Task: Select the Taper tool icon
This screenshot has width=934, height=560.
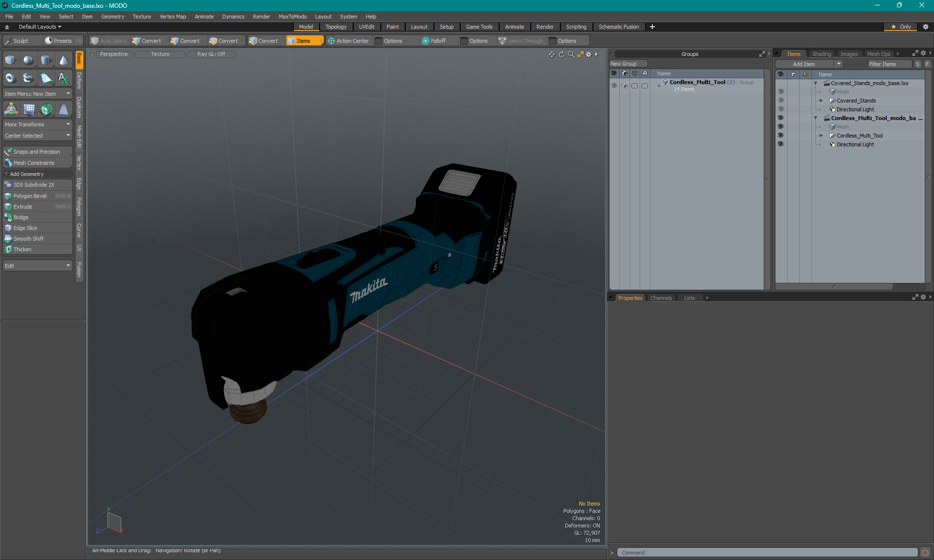Action: pos(63,109)
